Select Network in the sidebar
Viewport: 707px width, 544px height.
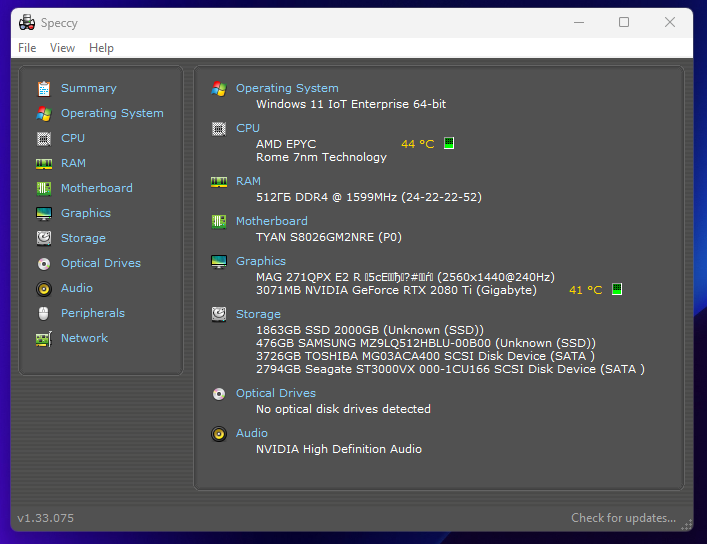click(85, 338)
